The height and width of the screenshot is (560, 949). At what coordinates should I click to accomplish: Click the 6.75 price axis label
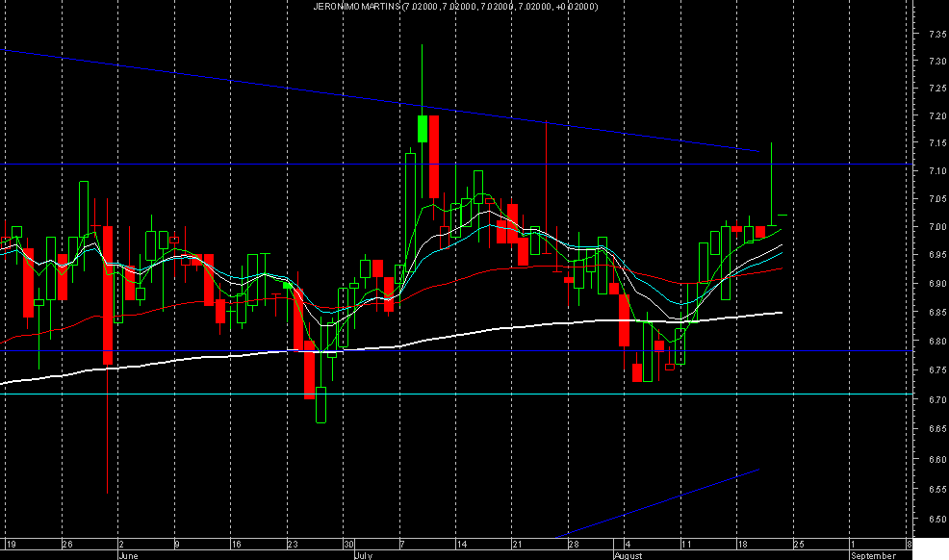point(938,370)
